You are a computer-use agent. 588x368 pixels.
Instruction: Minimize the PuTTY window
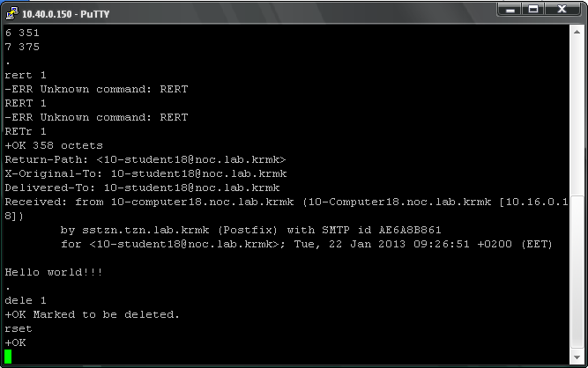(x=510, y=9)
